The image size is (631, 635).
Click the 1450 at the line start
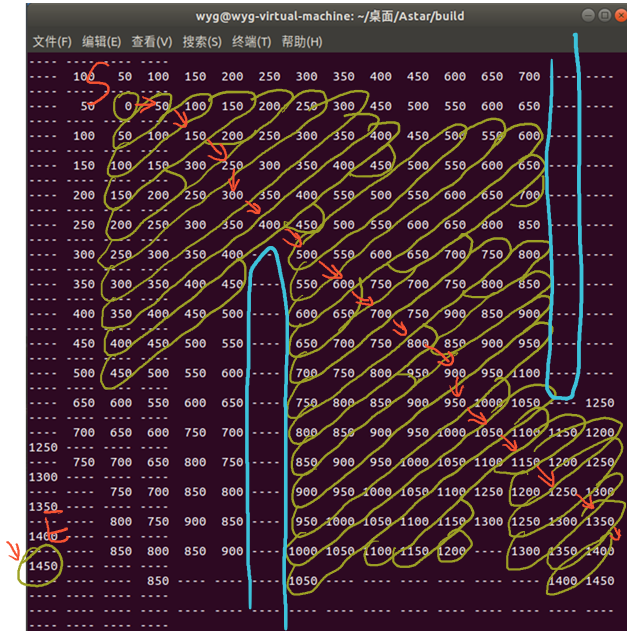pos(43,566)
